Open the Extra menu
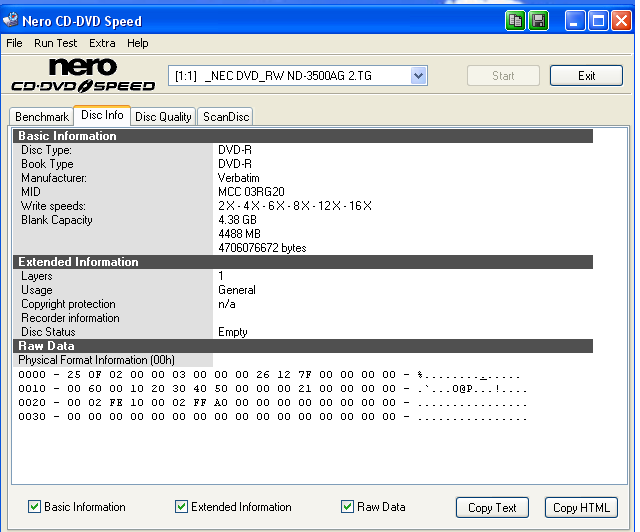Image resolution: width=640 pixels, height=532 pixels. [102, 43]
